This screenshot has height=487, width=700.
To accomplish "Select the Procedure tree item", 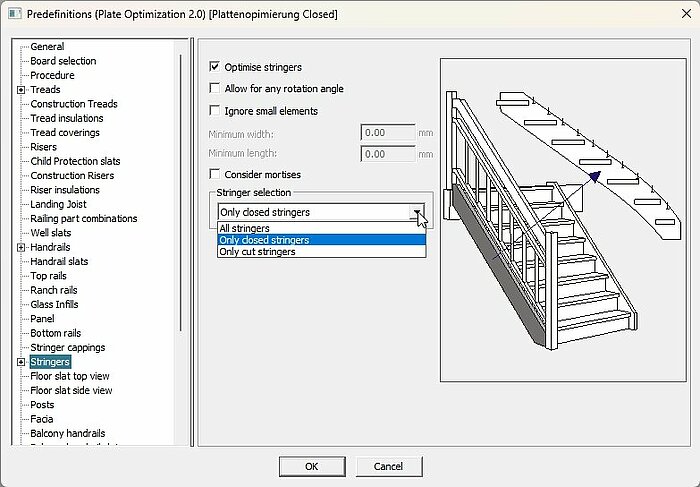I will tap(52, 75).
